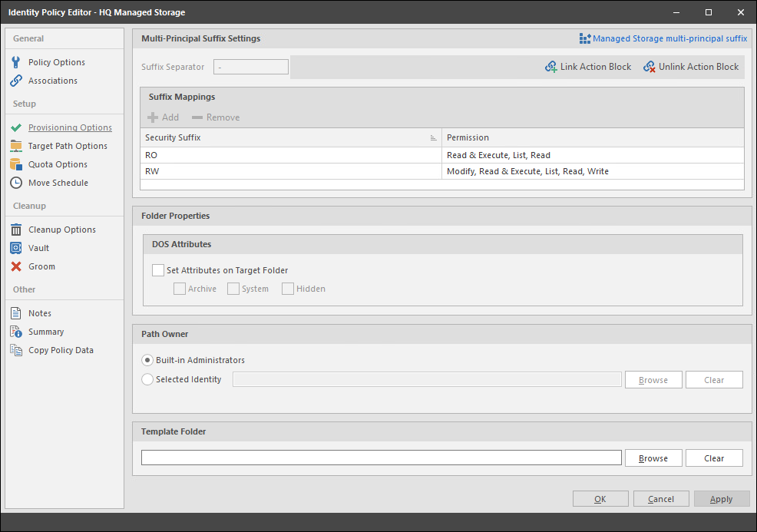Screen dimensions: 757x532
Task: Open the Notes section in sidebar
Action: [40, 313]
